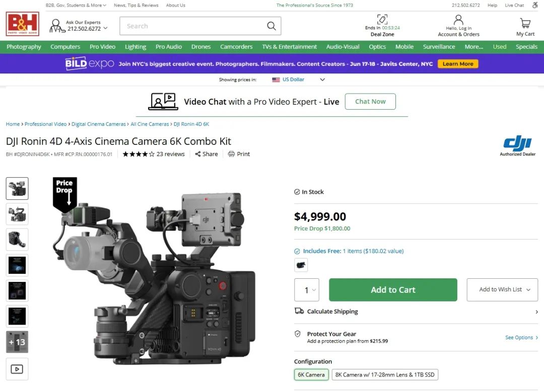Open the product video play thumbnail
The image size is (544, 392).
[17, 369]
